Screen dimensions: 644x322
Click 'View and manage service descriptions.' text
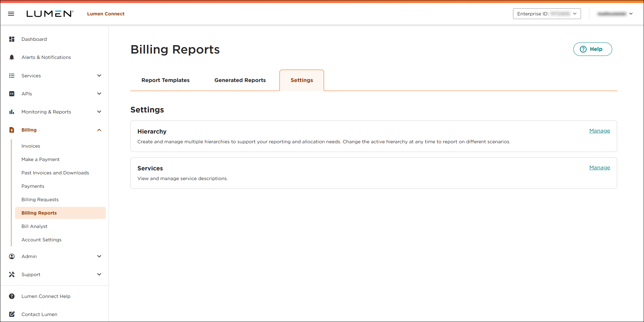coord(183,178)
